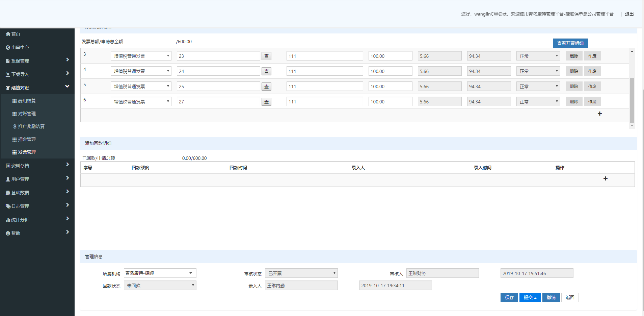Open the 正常 status dropdown in row 6
The height and width of the screenshot is (316, 644).
(x=538, y=102)
